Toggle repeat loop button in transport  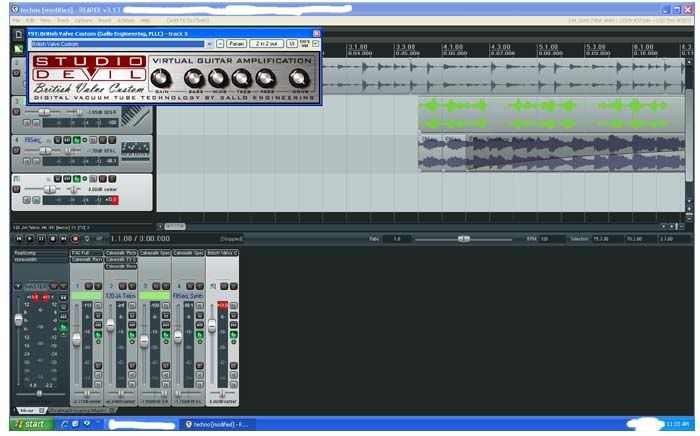[x=87, y=239]
